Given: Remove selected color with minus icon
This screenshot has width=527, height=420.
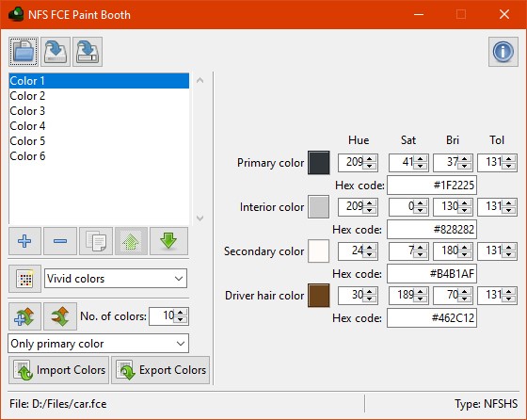Looking at the screenshot, I should [60, 241].
